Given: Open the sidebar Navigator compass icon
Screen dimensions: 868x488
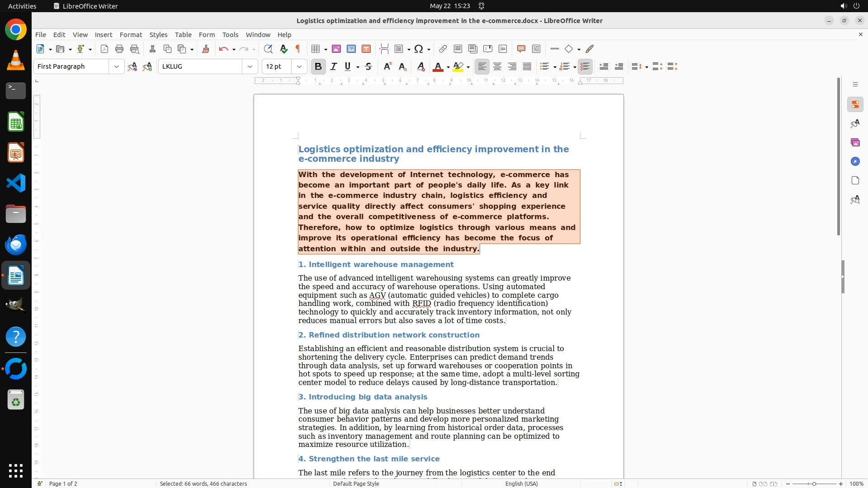Looking at the screenshot, I should tap(855, 161).
